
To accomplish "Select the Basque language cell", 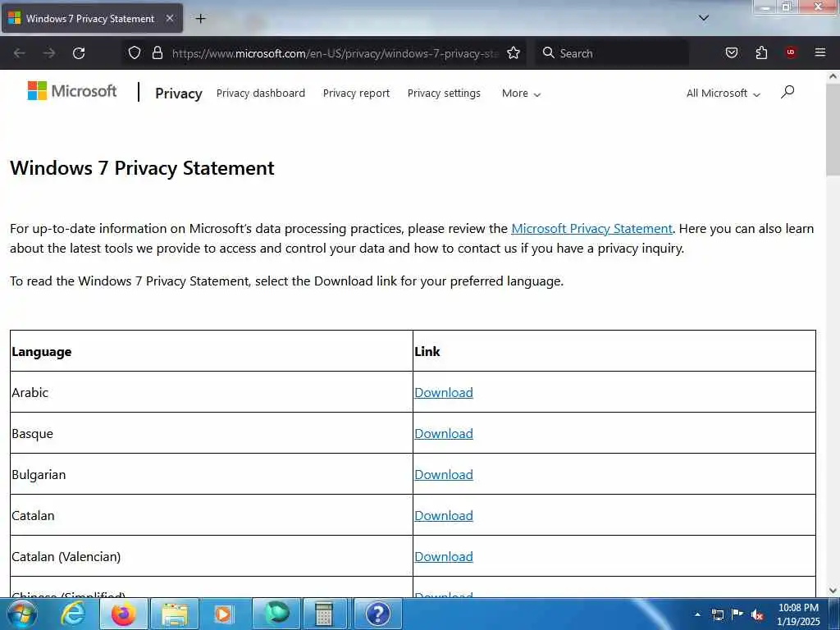I will click(212, 433).
